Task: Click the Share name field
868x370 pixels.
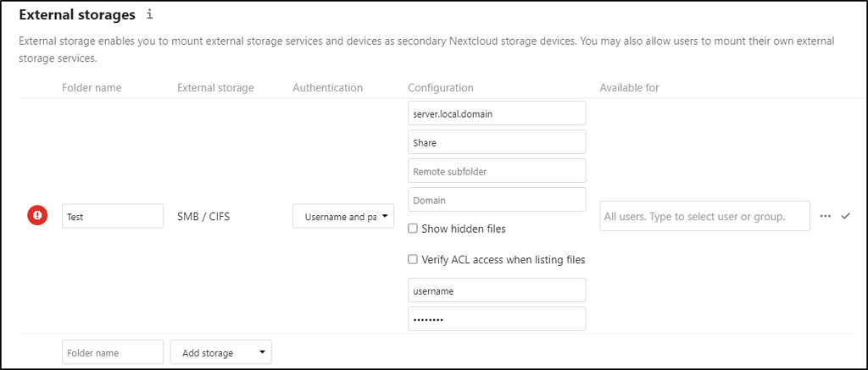Action: [x=497, y=141]
